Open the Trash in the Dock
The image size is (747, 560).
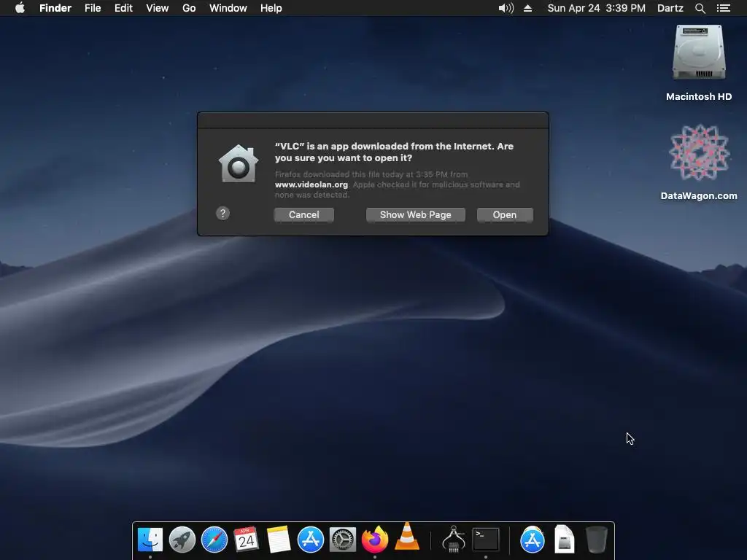(597, 540)
